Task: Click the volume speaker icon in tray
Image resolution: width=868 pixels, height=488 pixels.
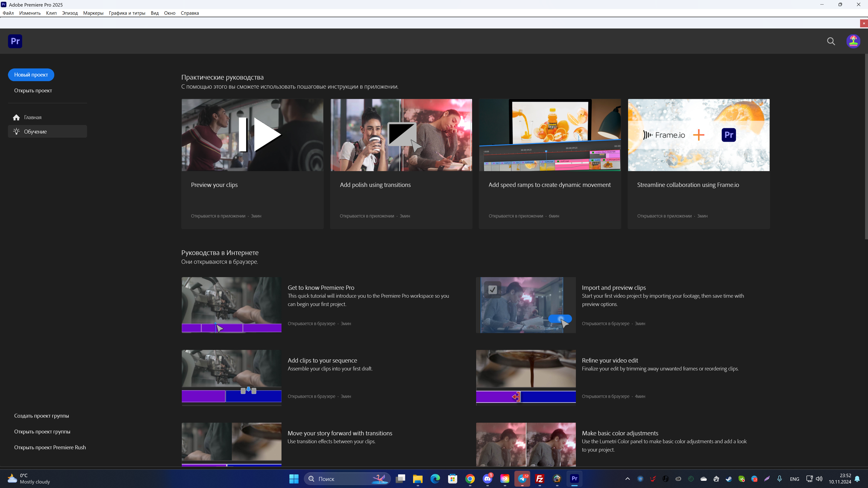Action: [x=819, y=479]
